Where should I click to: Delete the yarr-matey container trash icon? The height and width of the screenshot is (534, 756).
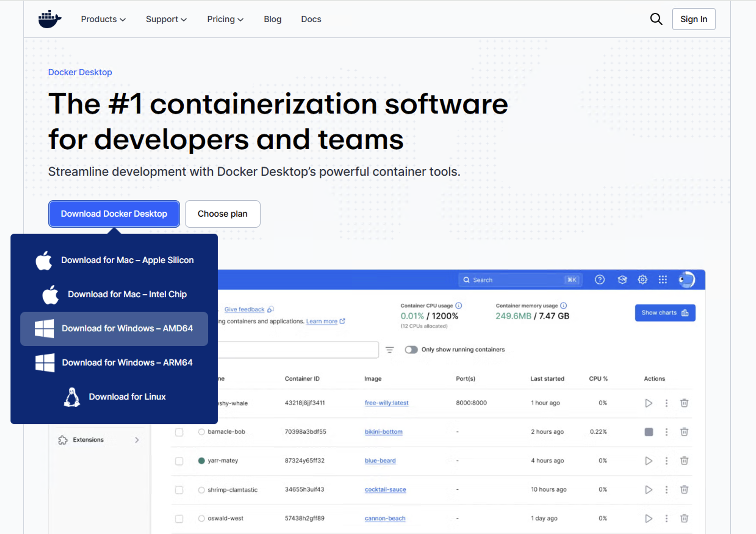(684, 460)
